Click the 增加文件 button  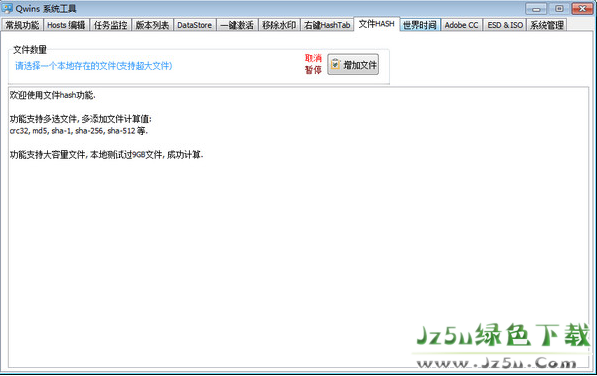click(x=353, y=64)
